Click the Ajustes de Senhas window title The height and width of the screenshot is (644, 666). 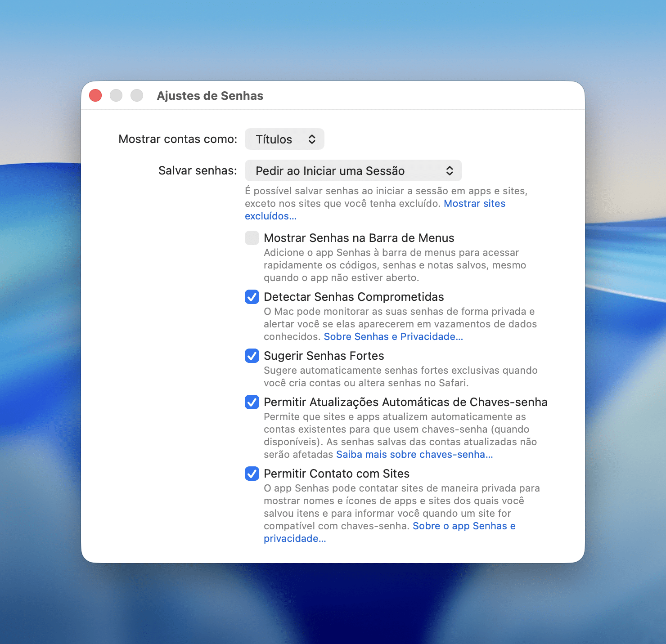pyautogui.click(x=210, y=96)
